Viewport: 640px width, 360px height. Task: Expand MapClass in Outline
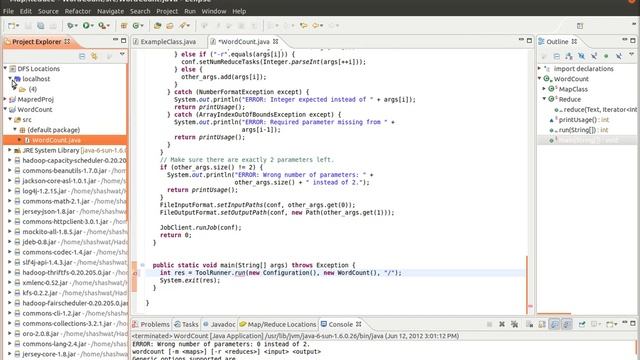[544, 89]
